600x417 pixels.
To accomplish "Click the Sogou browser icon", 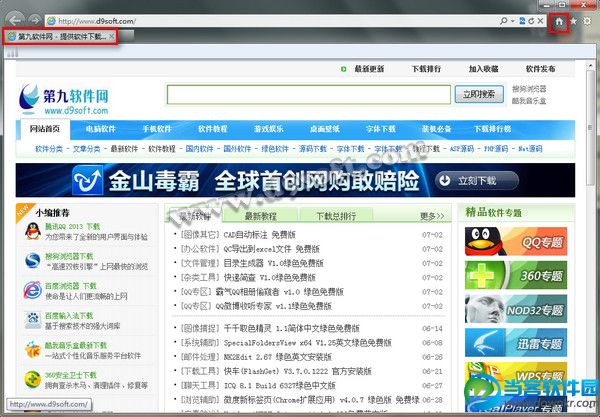I will 33,261.
